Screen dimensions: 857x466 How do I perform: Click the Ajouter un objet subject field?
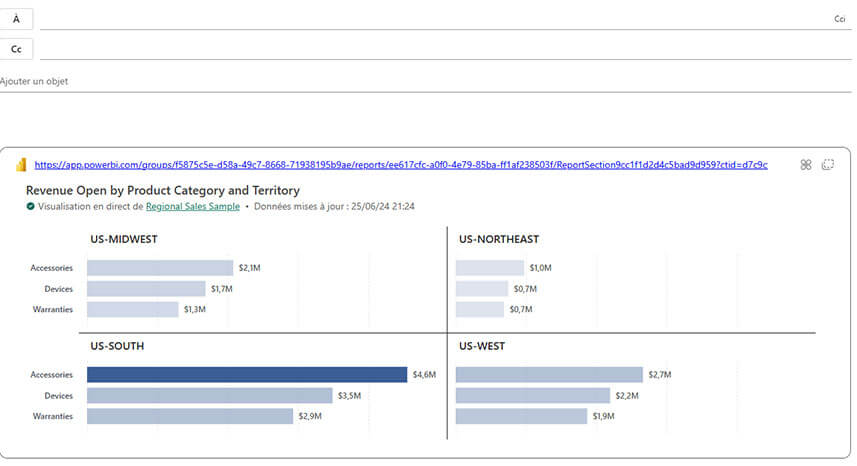point(426,81)
